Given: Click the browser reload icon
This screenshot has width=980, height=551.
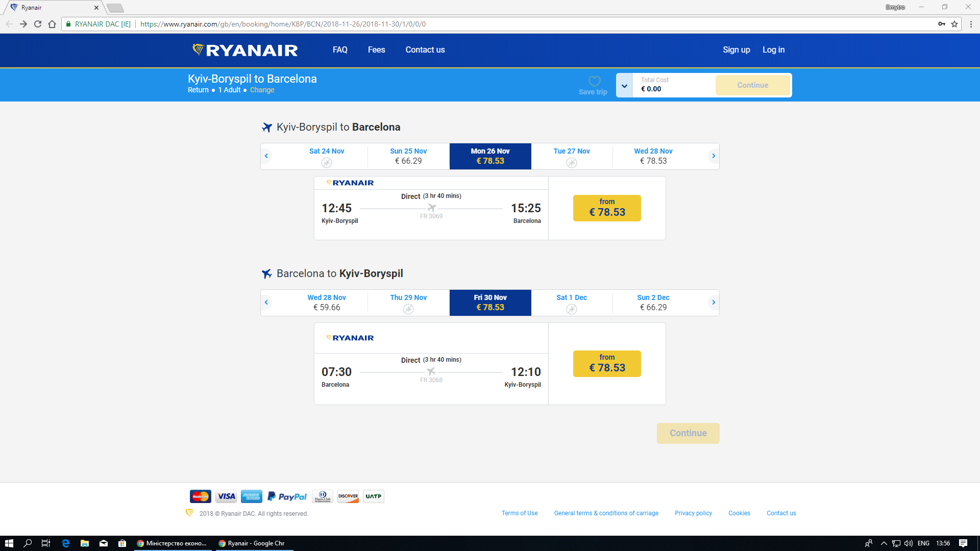Looking at the screenshot, I should point(38,24).
